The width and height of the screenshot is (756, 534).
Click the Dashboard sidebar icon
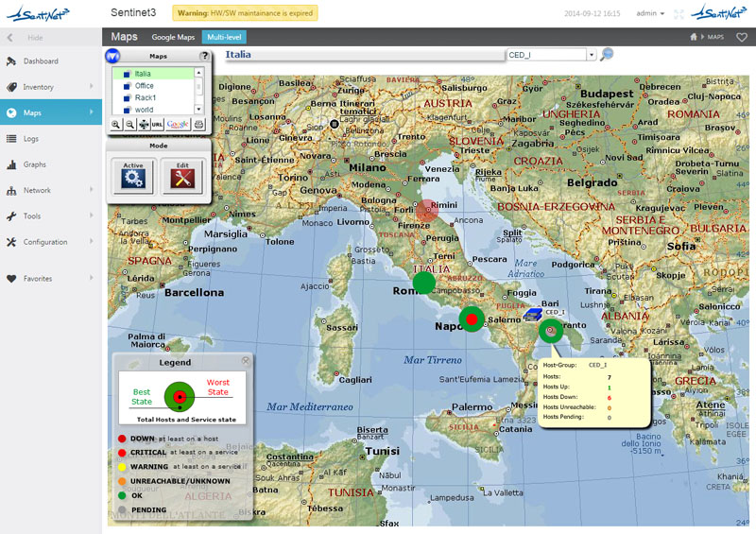pyautogui.click(x=11, y=61)
